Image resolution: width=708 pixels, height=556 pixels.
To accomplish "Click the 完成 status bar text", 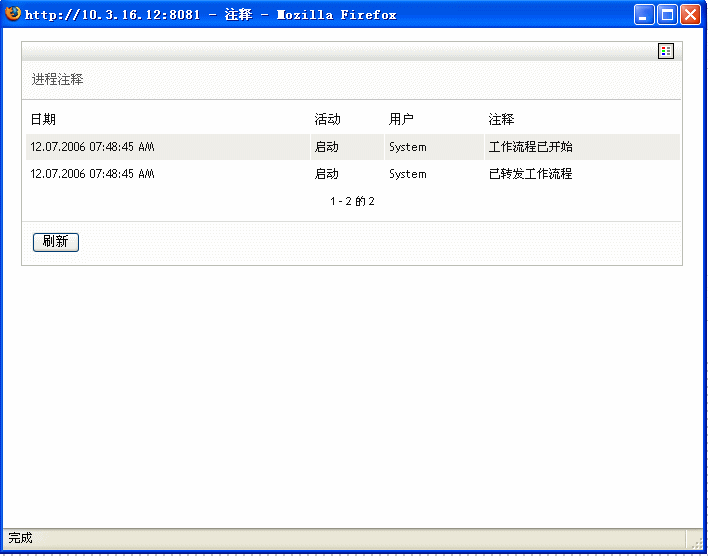I will coord(20,538).
